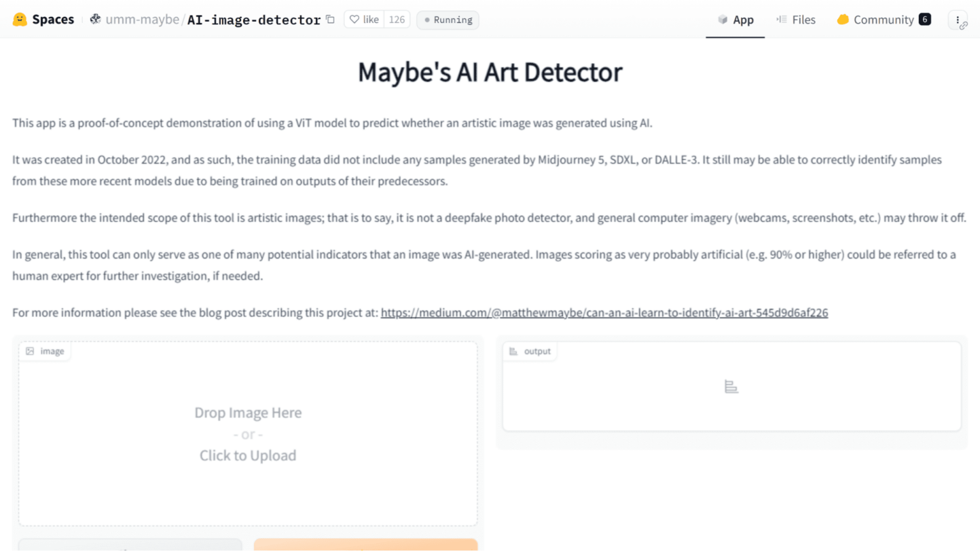Viewport: 980px width, 551px height.
Task: Click the Click to Upload area
Action: pyautogui.click(x=248, y=455)
